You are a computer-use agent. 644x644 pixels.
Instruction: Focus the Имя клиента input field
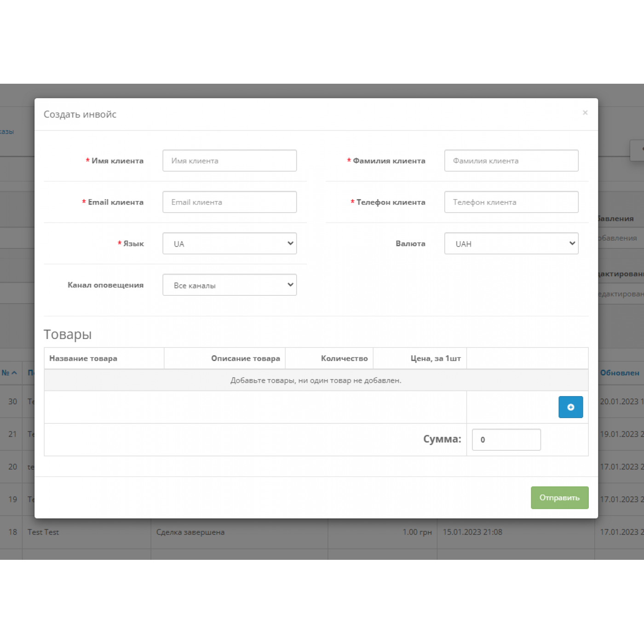tap(230, 161)
